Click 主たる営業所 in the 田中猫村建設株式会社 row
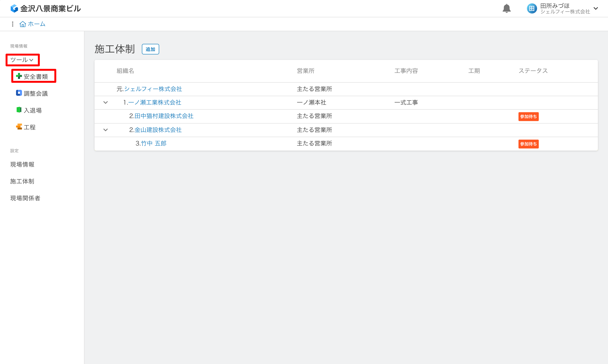 click(315, 116)
